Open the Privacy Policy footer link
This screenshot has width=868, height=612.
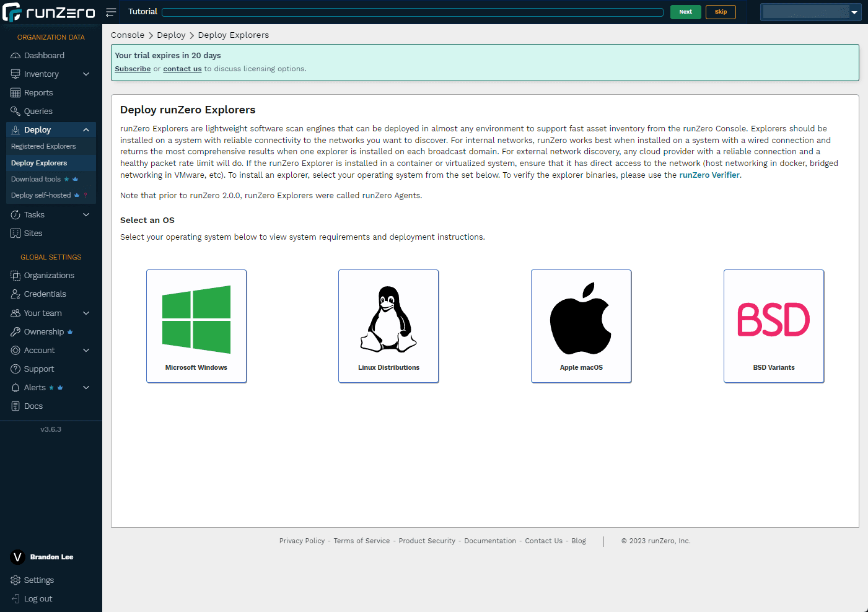click(302, 541)
